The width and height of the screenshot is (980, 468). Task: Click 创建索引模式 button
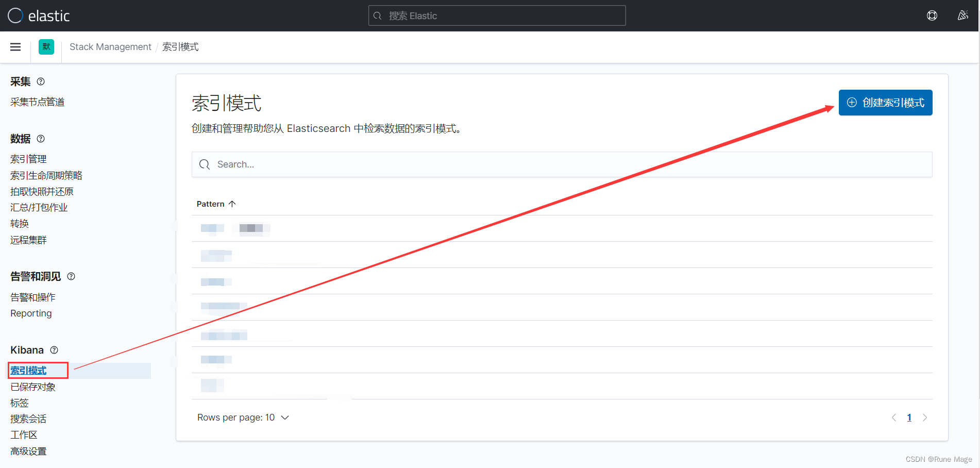pyautogui.click(x=885, y=103)
